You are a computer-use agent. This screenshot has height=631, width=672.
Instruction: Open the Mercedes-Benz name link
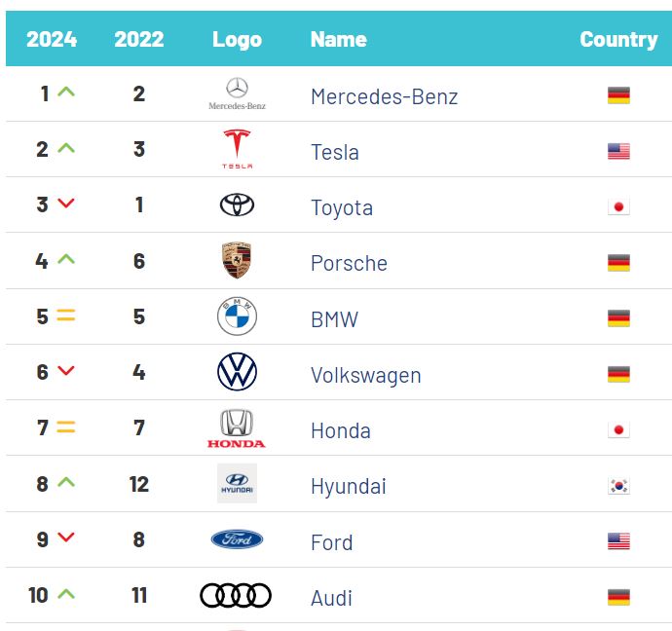(x=384, y=96)
